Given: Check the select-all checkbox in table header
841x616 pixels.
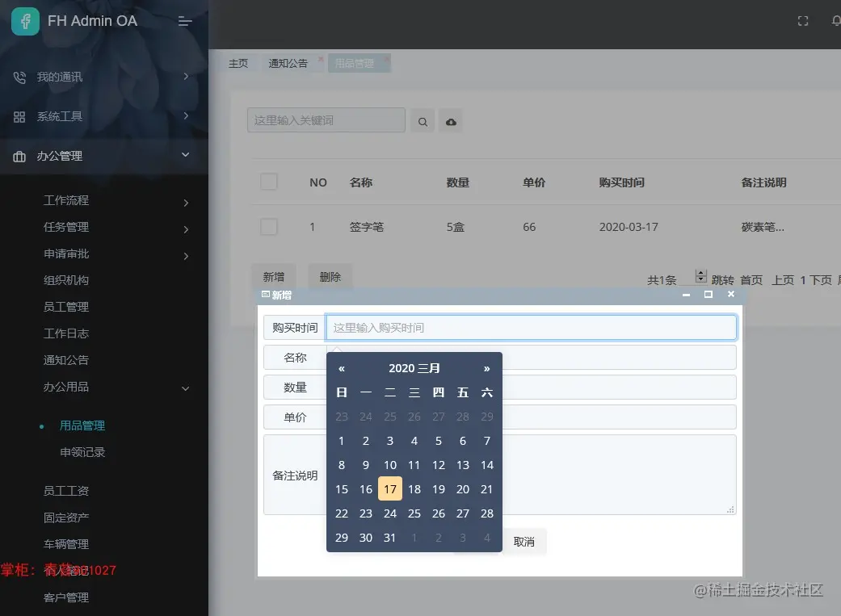Looking at the screenshot, I should [x=269, y=181].
